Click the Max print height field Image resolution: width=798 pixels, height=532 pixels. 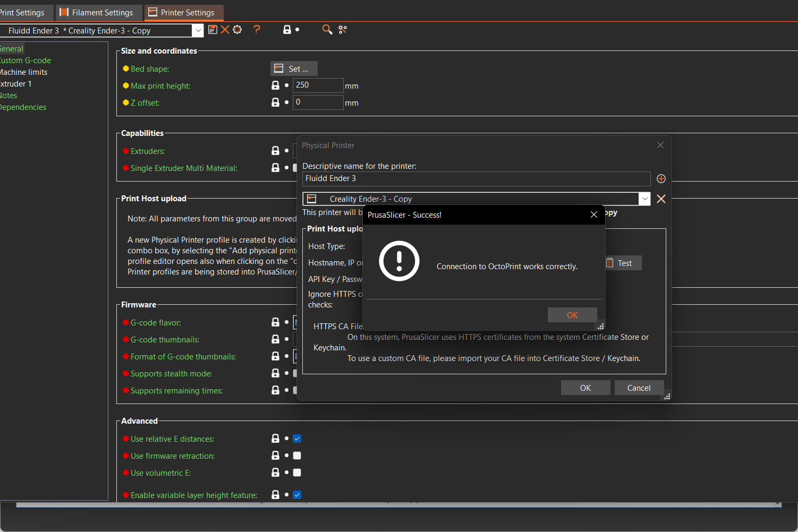pyautogui.click(x=318, y=85)
